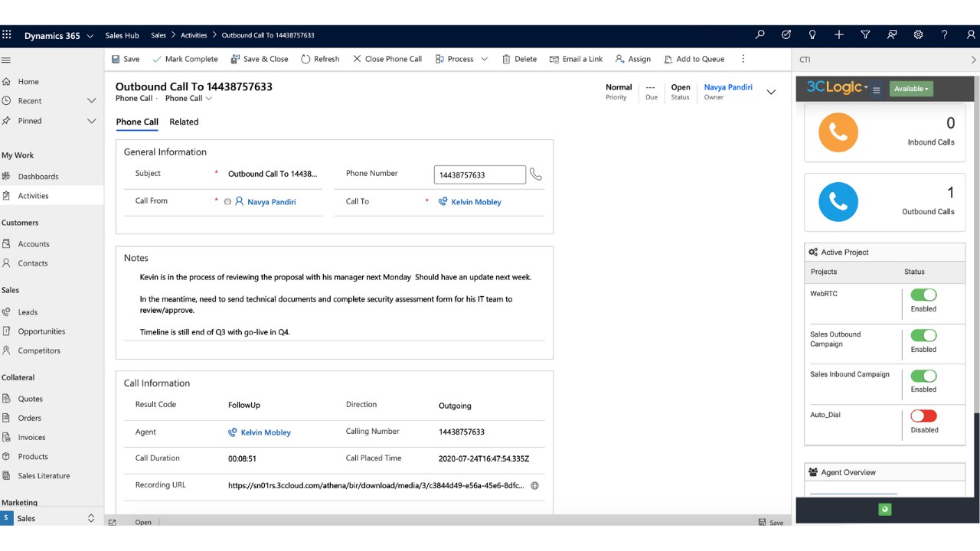Delete the phone call record
Image resolution: width=980 pixels, height=551 pixels.
tap(519, 59)
